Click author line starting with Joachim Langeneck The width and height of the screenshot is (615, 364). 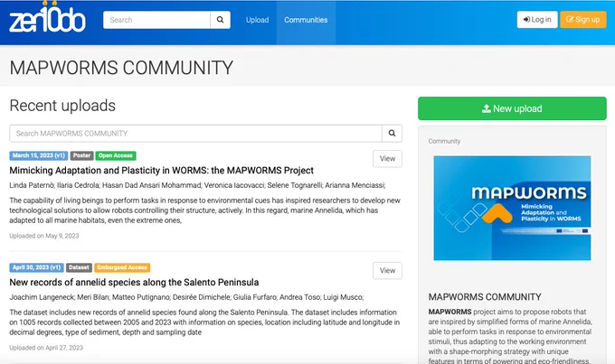(x=186, y=297)
